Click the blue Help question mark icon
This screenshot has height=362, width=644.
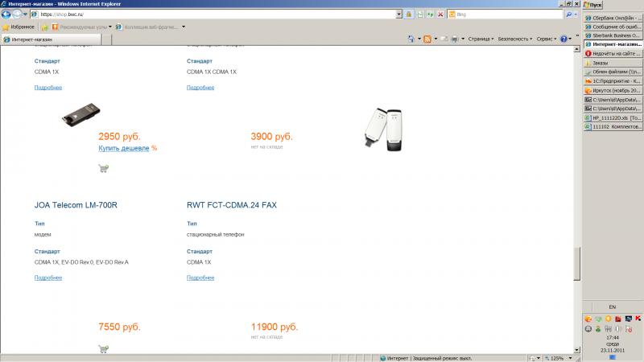[564, 39]
